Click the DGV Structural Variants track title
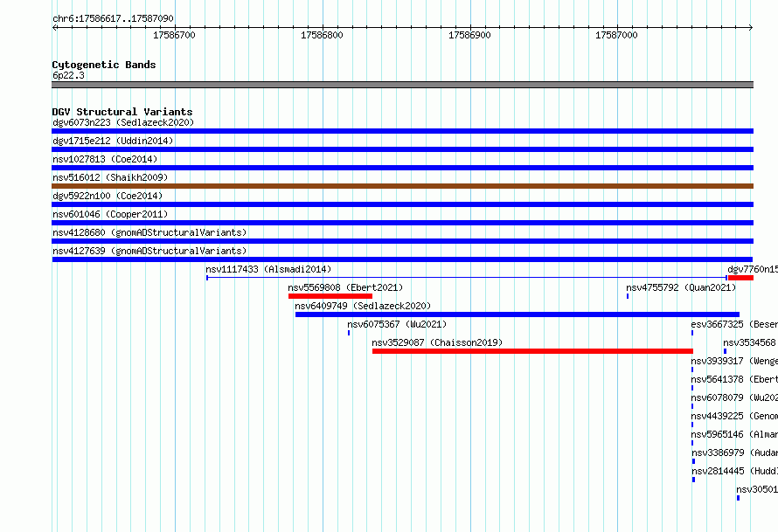 tap(122, 112)
